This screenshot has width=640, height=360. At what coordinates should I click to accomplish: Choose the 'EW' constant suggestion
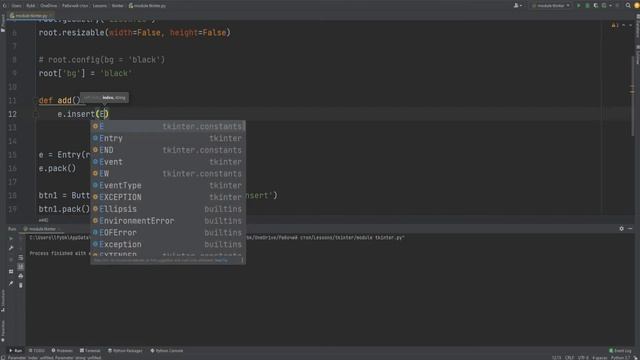[168, 174]
